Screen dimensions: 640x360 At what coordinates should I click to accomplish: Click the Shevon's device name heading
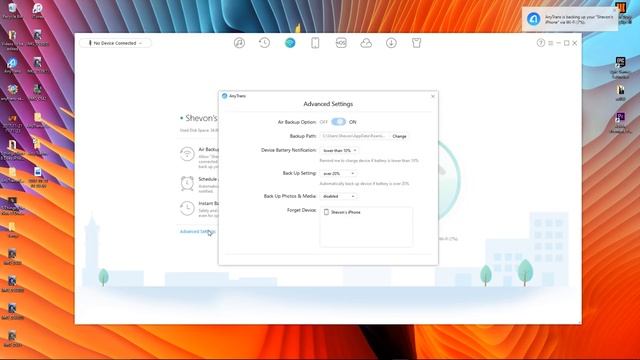pos(201,118)
